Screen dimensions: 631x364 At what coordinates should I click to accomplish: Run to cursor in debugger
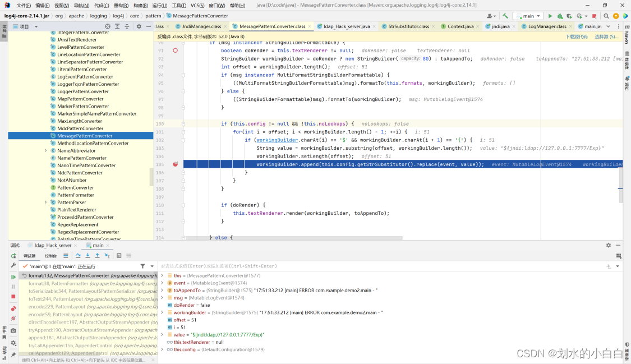pos(107,256)
